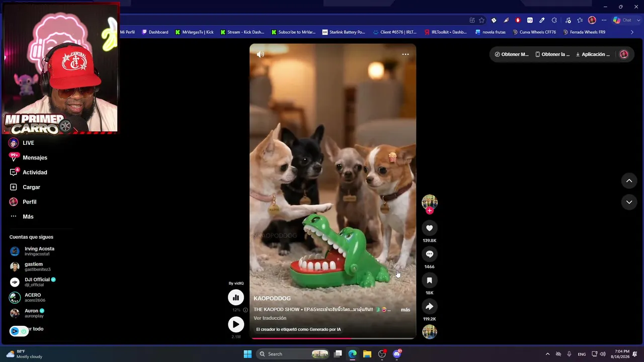Open gastiem's followed account
Image resolution: width=644 pixels, height=362 pixels.
pos(30,266)
